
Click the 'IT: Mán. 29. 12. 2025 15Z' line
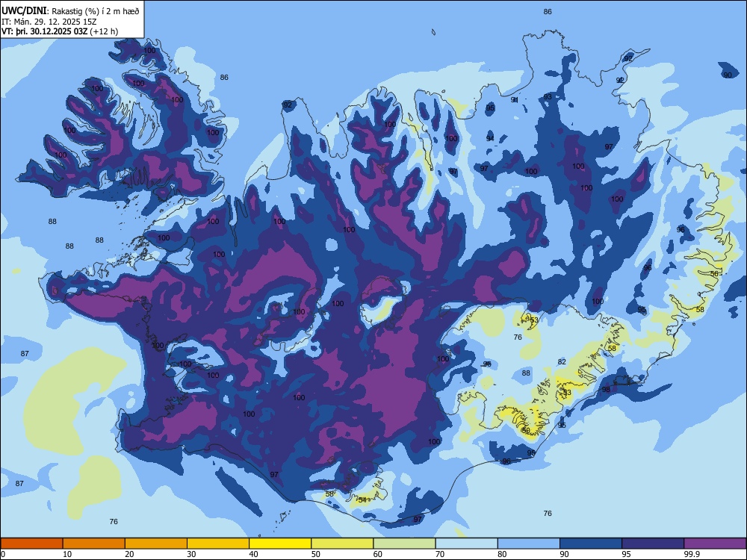coord(49,22)
